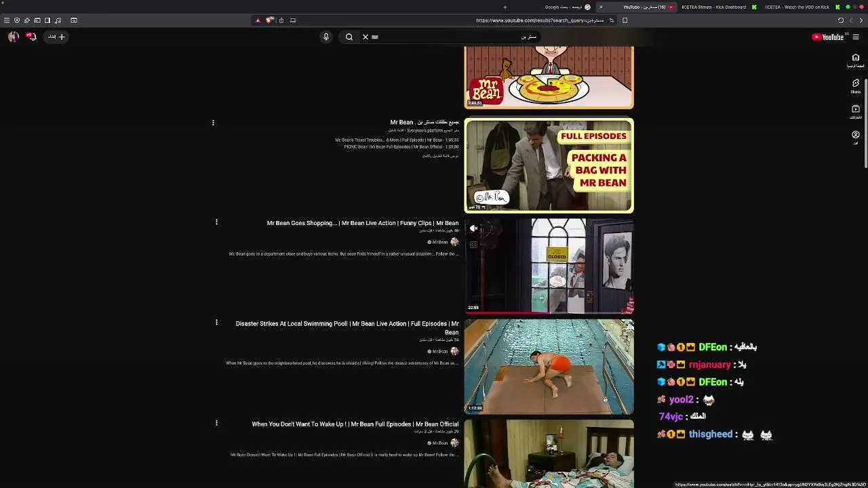This screenshot has height=488, width=868.
Task: Go back in browser history
Action: pyautogui.click(x=861, y=20)
